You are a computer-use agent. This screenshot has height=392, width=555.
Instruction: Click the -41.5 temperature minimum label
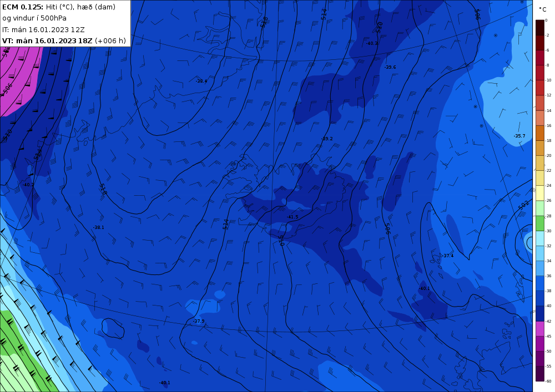pyautogui.click(x=292, y=217)
